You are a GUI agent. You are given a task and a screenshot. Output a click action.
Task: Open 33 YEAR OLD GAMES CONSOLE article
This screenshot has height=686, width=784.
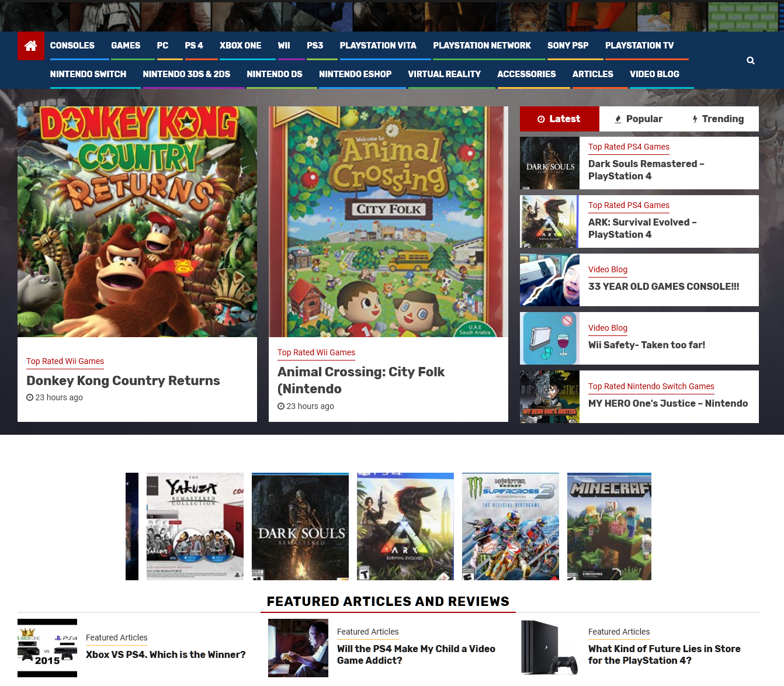(x=664, y=286)
